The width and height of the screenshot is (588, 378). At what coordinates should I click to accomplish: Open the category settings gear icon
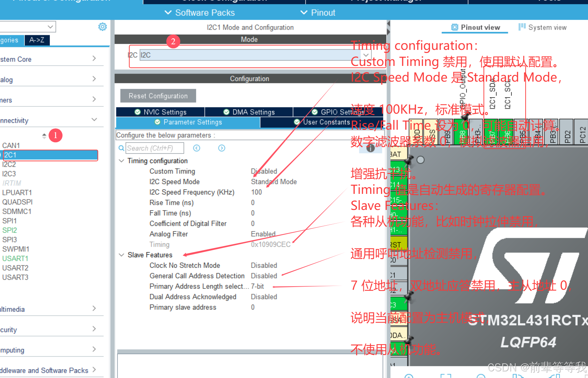coord(102,27)
